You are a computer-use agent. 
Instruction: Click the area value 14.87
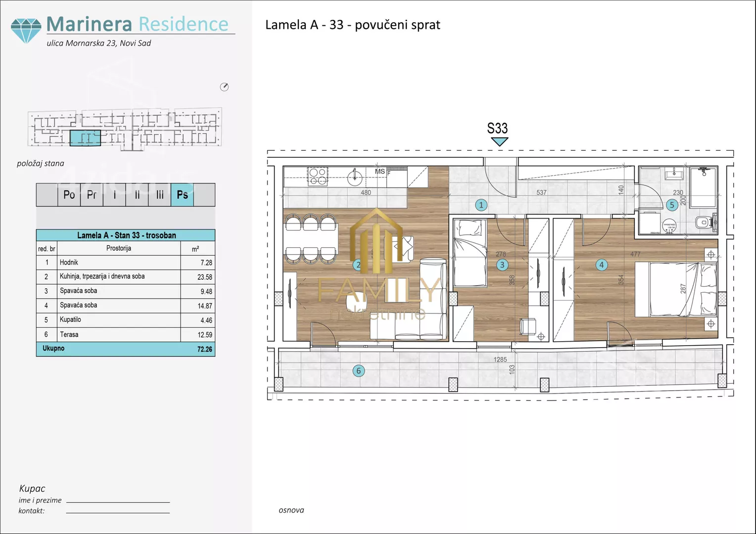(205, 306)
